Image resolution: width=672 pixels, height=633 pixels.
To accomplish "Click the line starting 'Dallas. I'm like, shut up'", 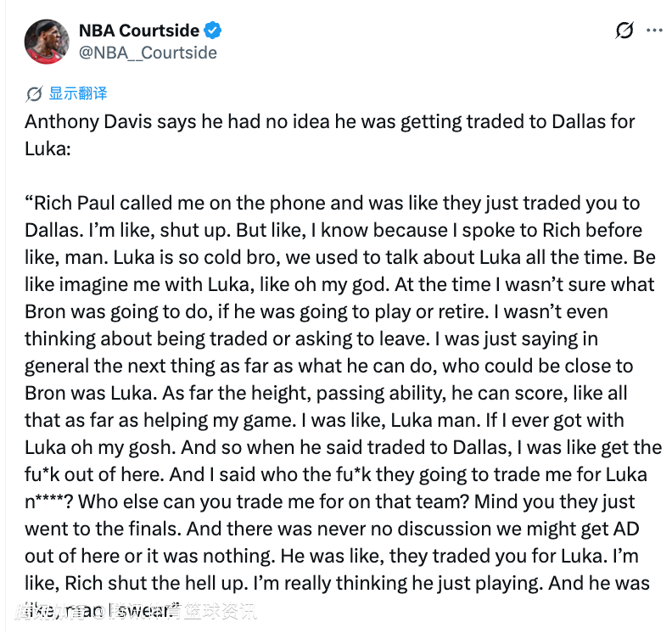I will point(333,230).
